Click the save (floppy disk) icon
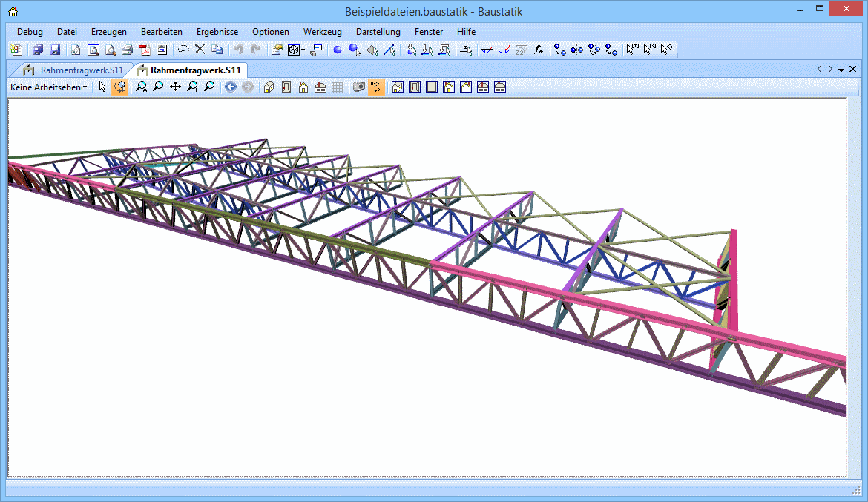 (x=54, y=50)
